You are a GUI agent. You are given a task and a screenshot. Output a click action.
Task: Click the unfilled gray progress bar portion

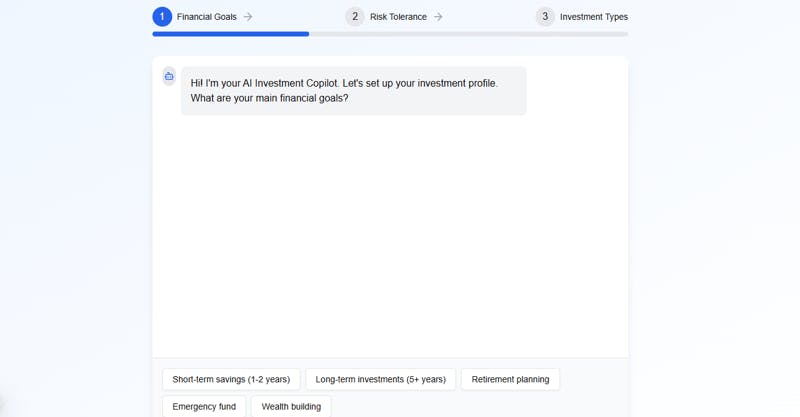(468, 34)
